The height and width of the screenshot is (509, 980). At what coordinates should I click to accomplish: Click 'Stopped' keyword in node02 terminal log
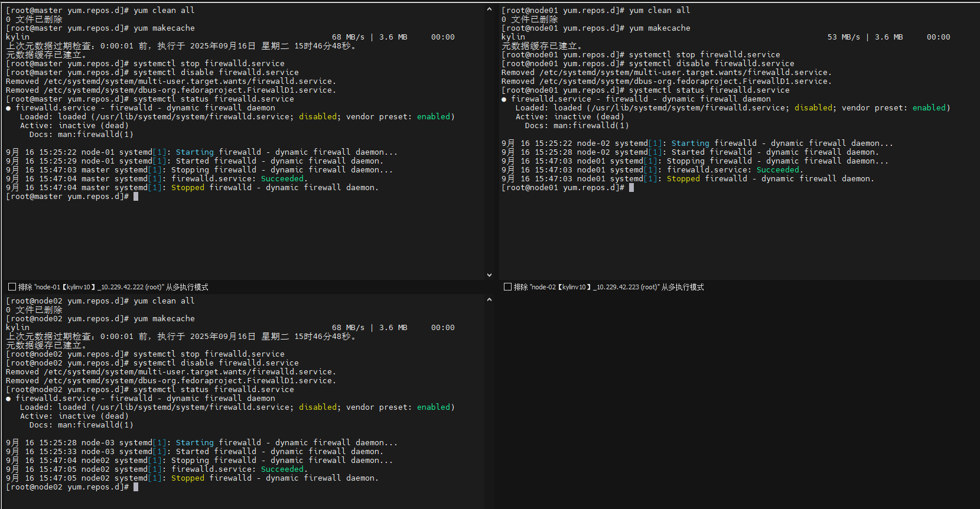(x=188, y=478)
